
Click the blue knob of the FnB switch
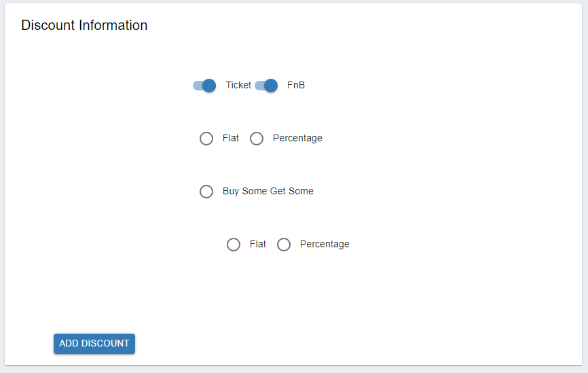click(271, 86)
